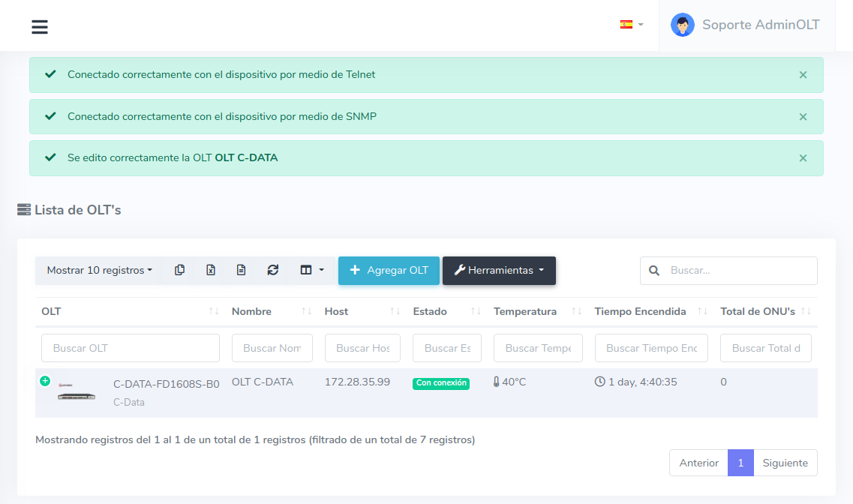Select page 1 in pagination
The image size is (853, 504).
point(740,463)
